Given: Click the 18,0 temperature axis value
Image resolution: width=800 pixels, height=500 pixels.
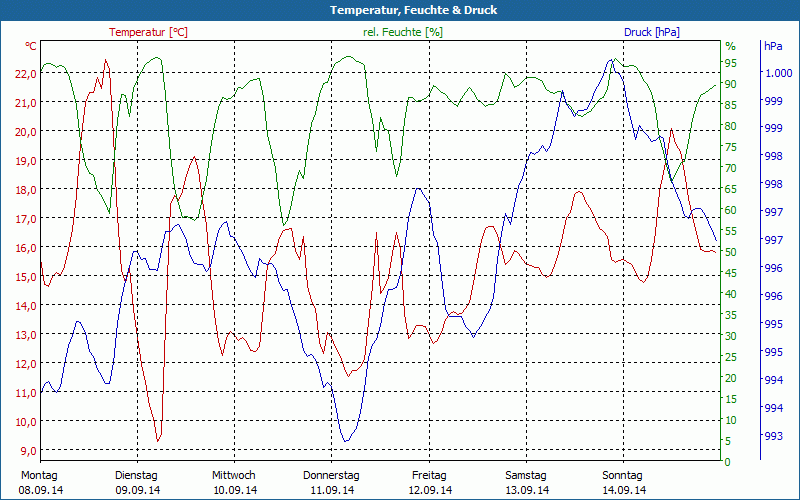Looking at the screenshot, I should pyautogui.click(x=26, y=190).
